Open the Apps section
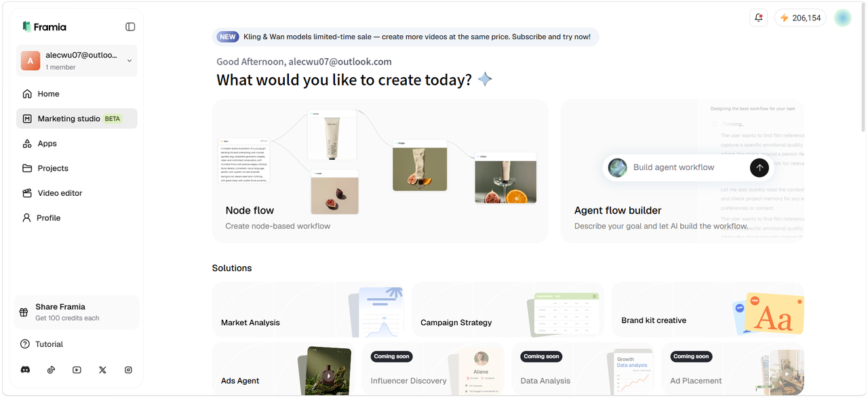Image resolution: width=868 pixels, height=397 pixels. (x=77, y=144)
